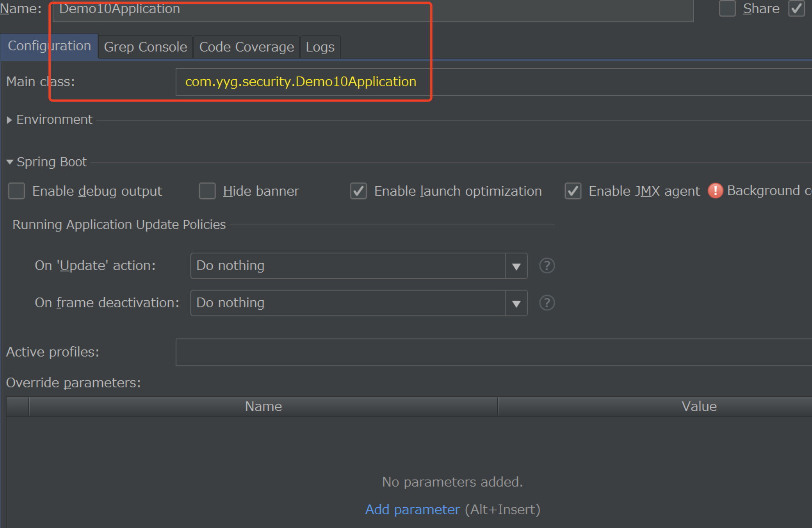Click into the Active profiles field

[x=494, y=352]
